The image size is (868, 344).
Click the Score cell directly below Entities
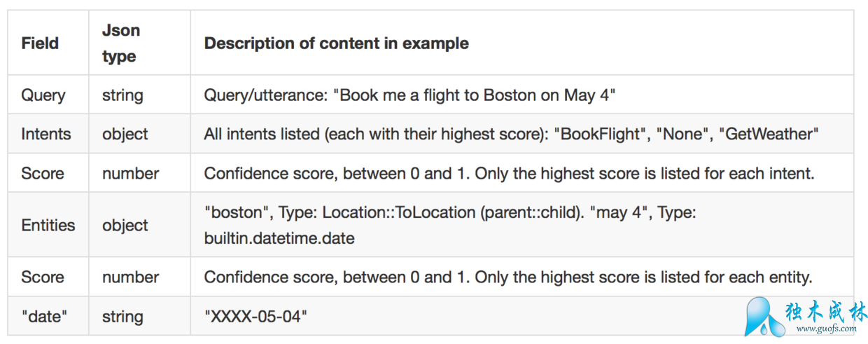tap(43, 277)
